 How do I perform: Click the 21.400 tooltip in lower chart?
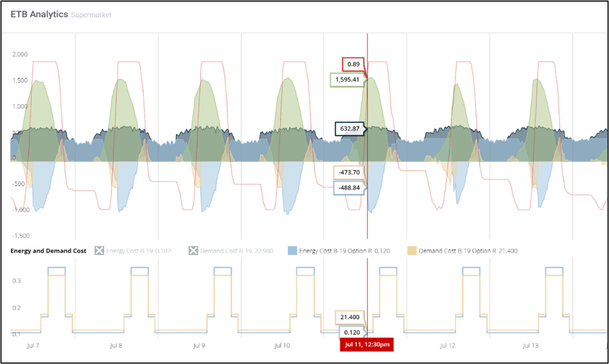click(x=350, y=317)
